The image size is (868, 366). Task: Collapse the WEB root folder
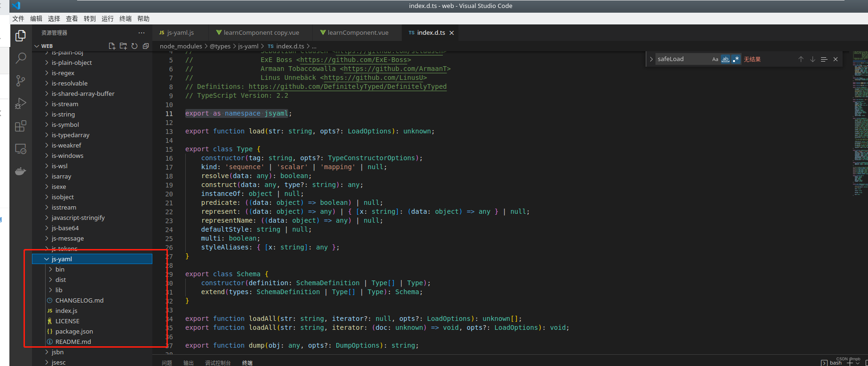37,46
